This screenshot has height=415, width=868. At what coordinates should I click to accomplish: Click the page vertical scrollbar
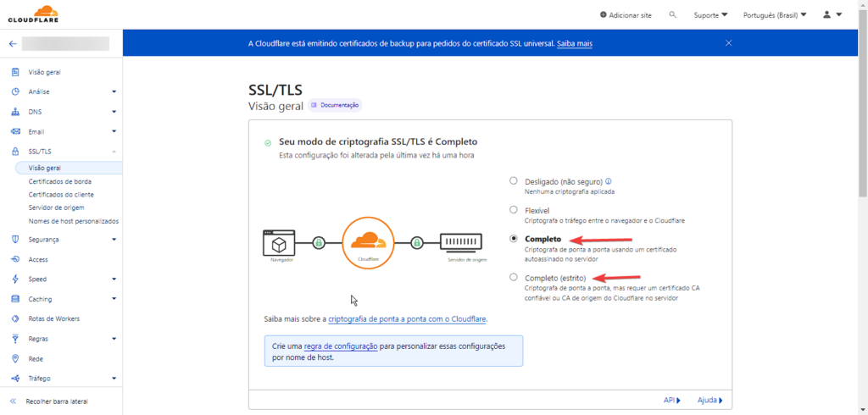[x=863, y=102]
